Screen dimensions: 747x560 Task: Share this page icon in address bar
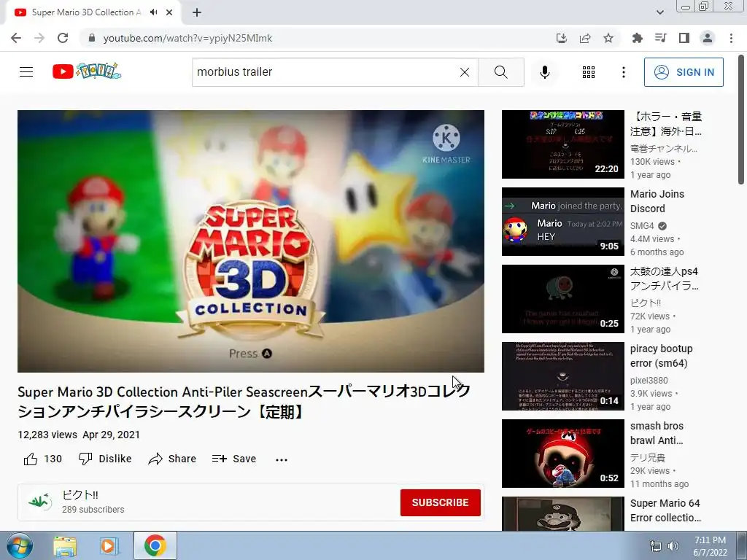(x=585, y=38)
